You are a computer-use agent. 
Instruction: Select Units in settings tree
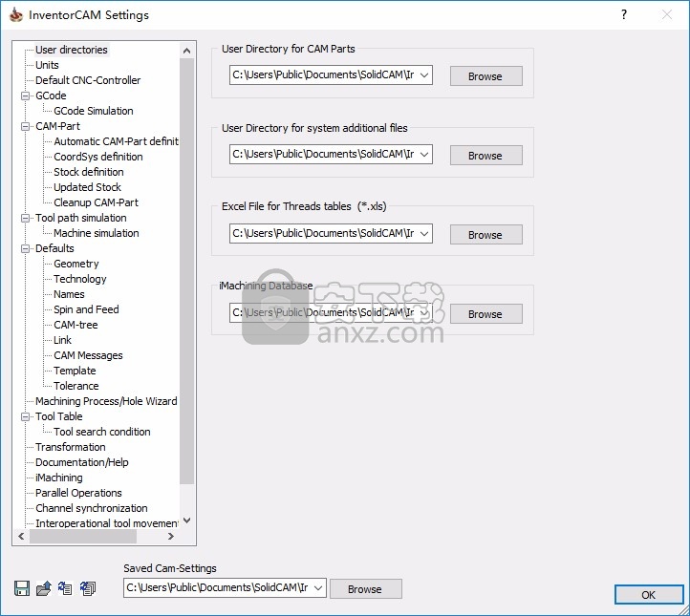coord(47,65)
